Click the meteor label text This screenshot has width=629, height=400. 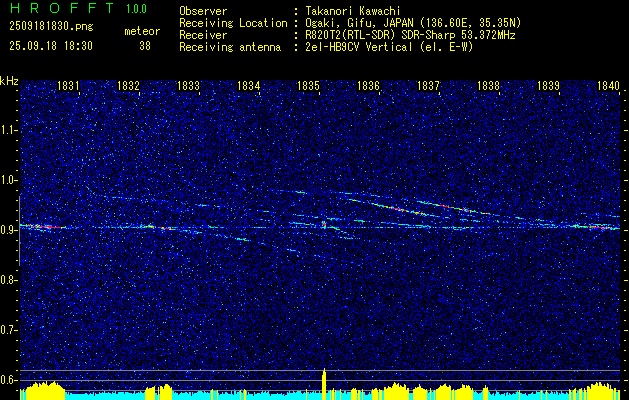pos(142,31)
